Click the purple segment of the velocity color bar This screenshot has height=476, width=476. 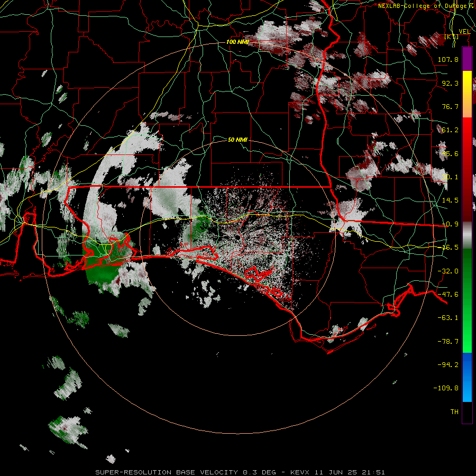467,59
